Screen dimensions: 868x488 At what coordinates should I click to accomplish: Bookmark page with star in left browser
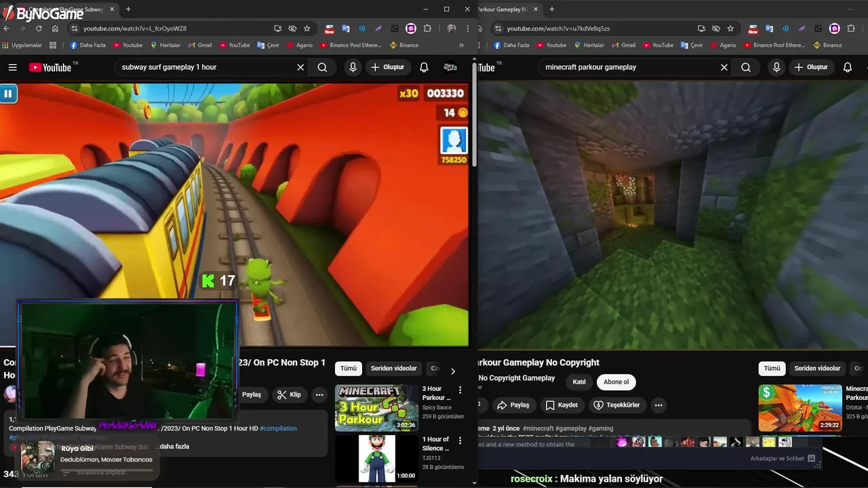coord(307,28)
